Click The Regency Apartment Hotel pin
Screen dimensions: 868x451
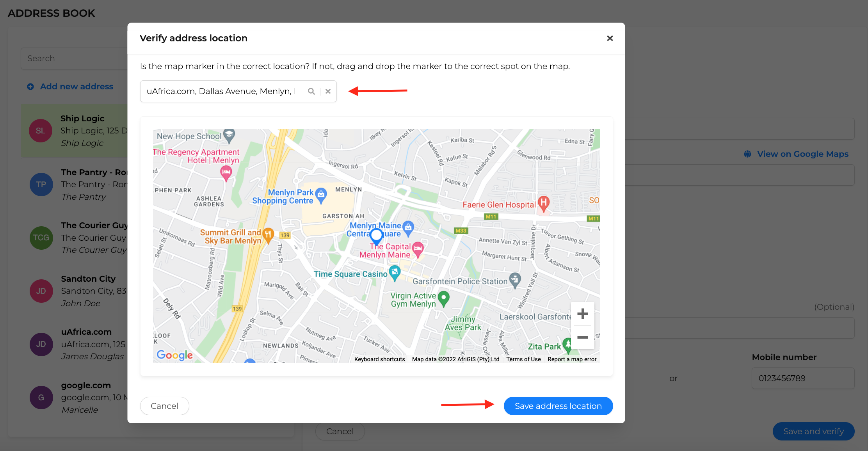coord(226,173)
